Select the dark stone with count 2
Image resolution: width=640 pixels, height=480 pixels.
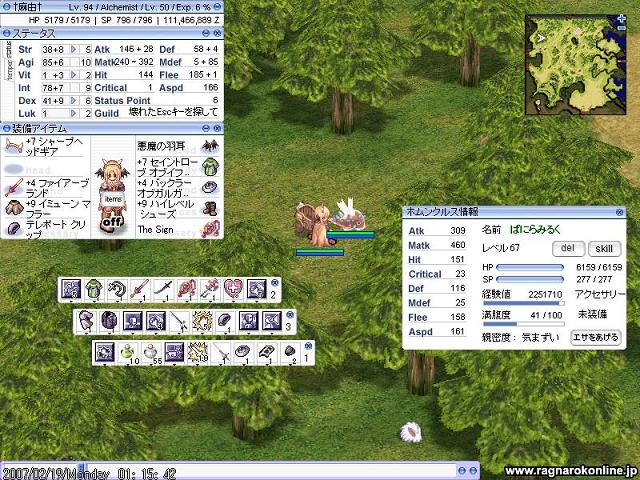click(x=290, y=352)
